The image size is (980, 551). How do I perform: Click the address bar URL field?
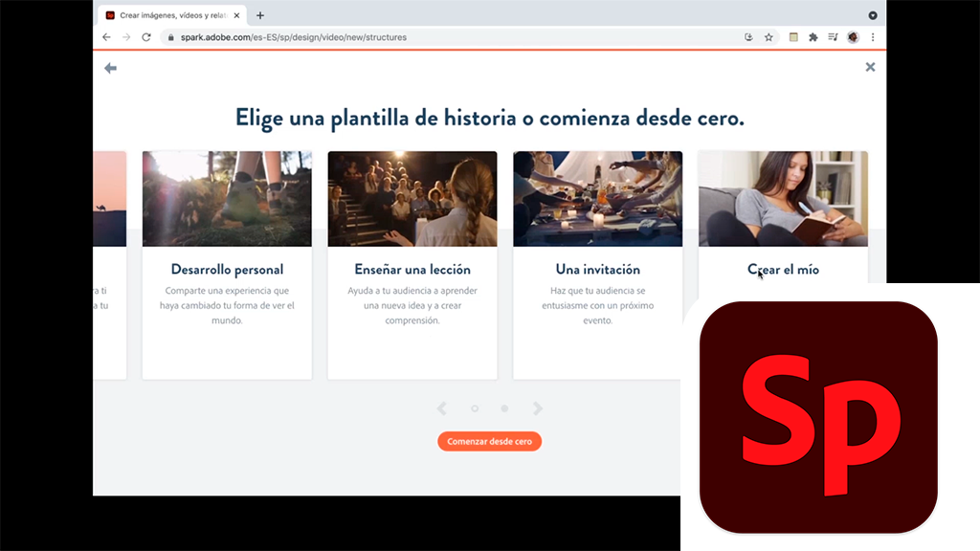coord(431,37)
